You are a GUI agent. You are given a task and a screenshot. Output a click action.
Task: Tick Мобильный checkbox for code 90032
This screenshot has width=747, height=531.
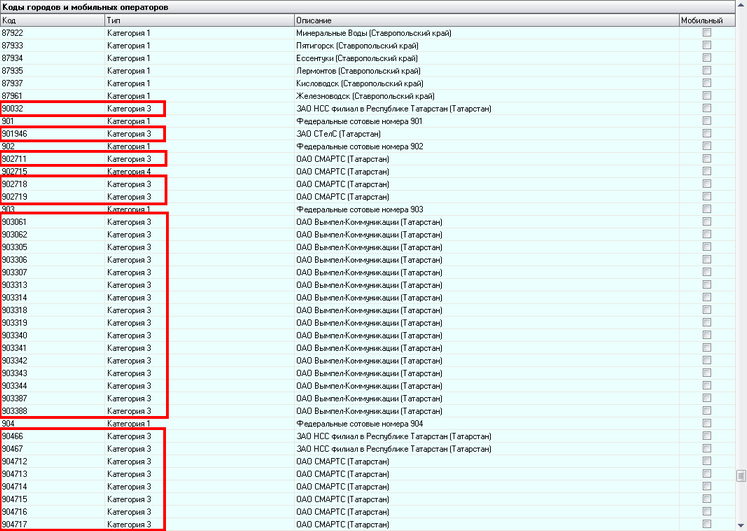point(707,108)
